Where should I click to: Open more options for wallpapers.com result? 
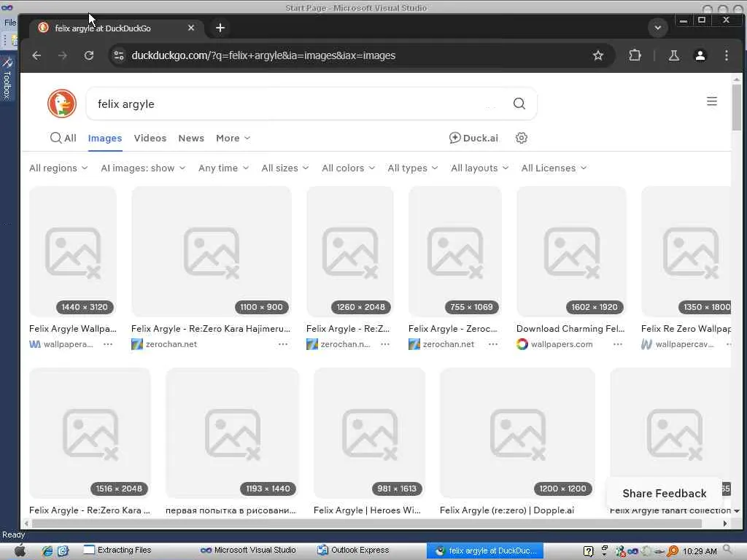point(617,344)
